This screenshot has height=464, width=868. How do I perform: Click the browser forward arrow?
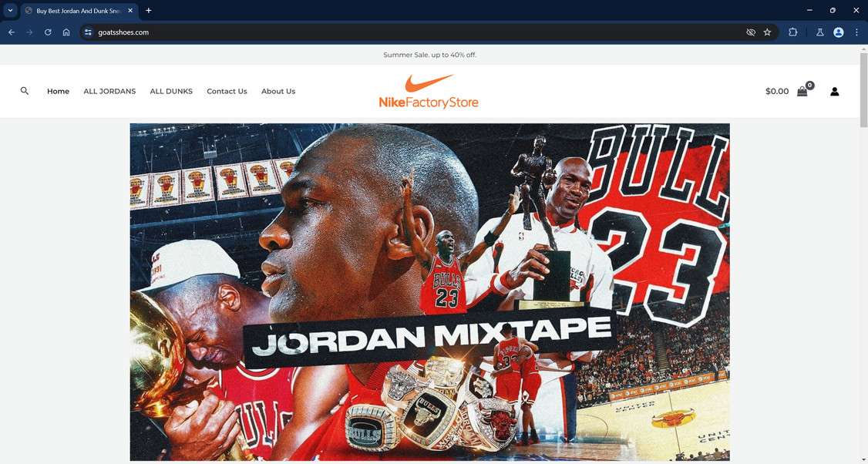click(x=29, y=32)
